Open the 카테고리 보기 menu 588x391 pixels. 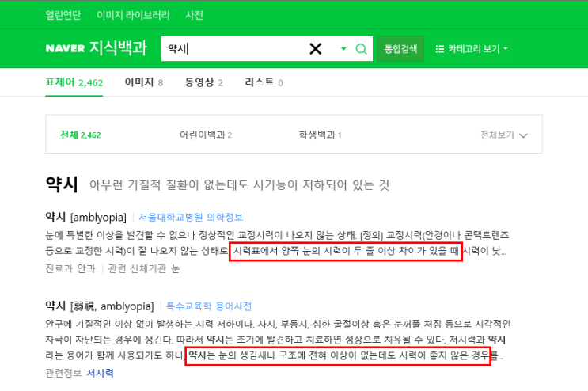(x=472, y=49)
